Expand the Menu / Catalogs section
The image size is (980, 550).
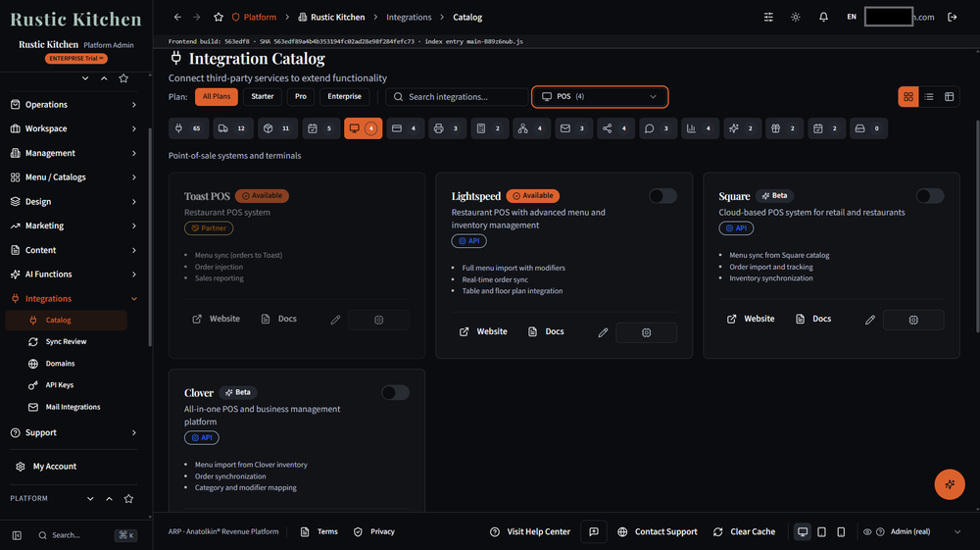tap(73, 177)
